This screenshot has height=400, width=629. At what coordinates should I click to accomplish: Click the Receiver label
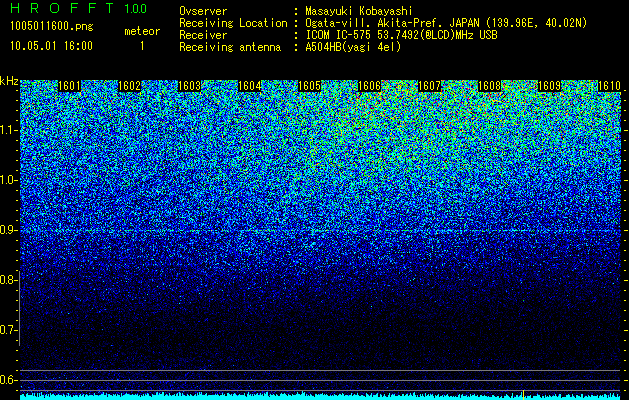point(203,35)
